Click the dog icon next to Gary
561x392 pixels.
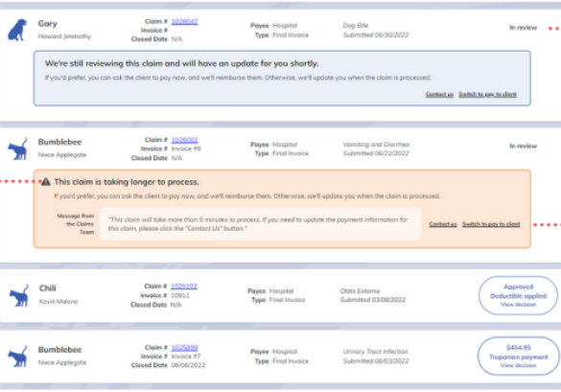(x=17, y=30)
